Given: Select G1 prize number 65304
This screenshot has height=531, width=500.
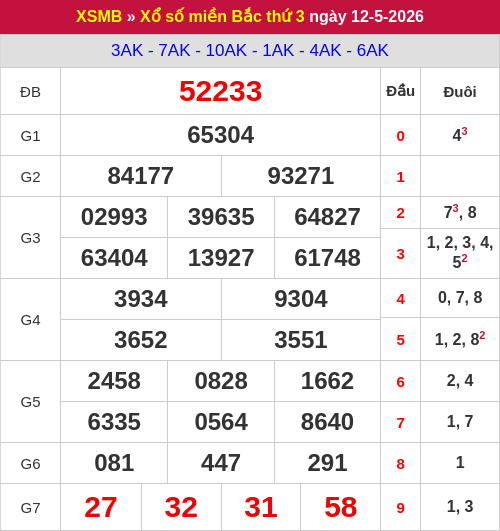Looking at the screenshot, I should [x=221, y=135].
